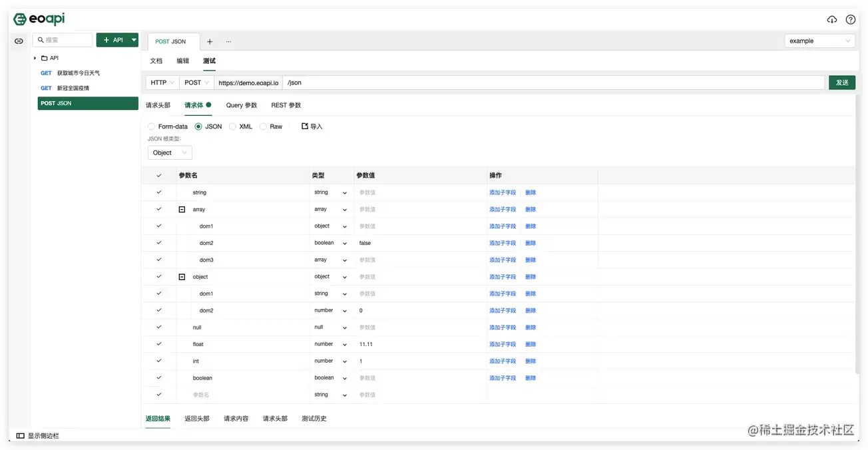Open the JSON root type Object dropdown
Screen dimensions: 868x450
pyautogui.click(x=170, y=152)
